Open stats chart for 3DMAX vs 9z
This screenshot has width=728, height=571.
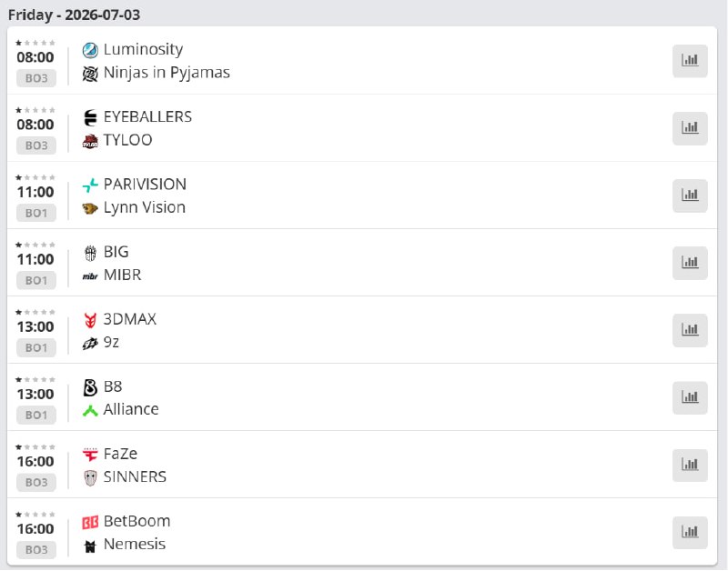coord(690,330)
